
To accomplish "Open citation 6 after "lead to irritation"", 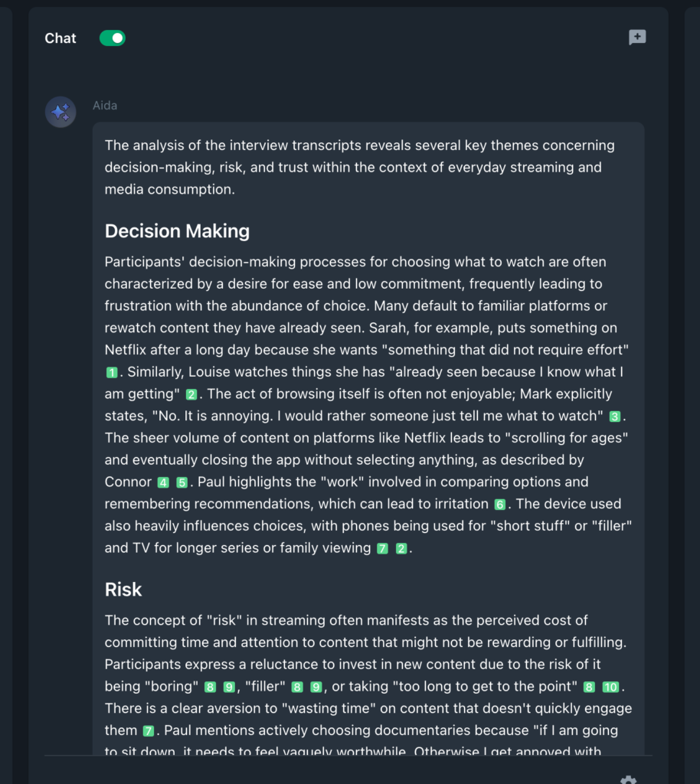I will click(x=500, y=505).
